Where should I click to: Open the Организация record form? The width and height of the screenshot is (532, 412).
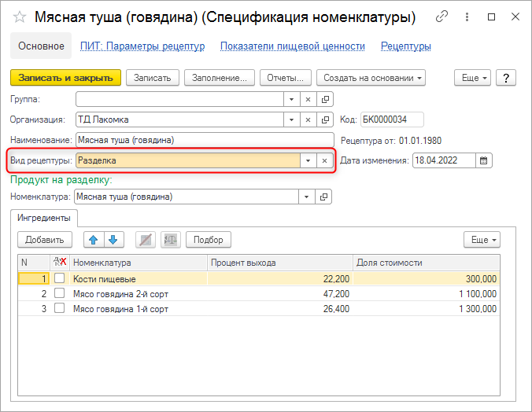(x=325, y=120)
